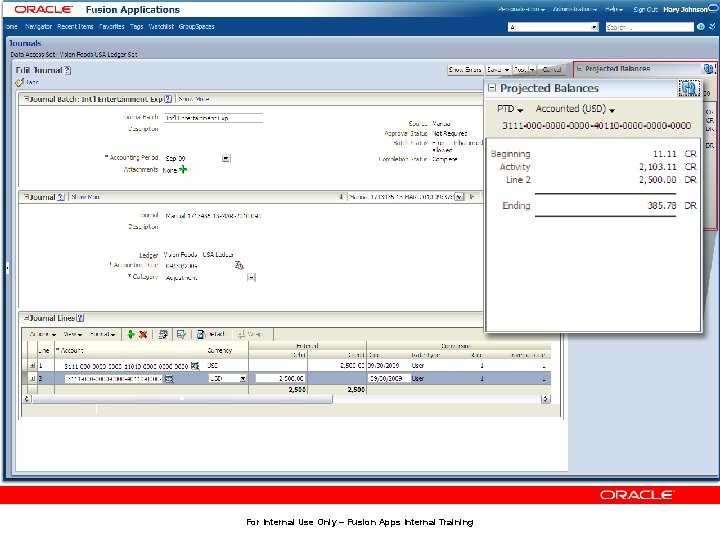This screenshot has width=720, height=540.
Task: Click the Wrap icon in lines toolbar
Action: (x=242, y=334)
